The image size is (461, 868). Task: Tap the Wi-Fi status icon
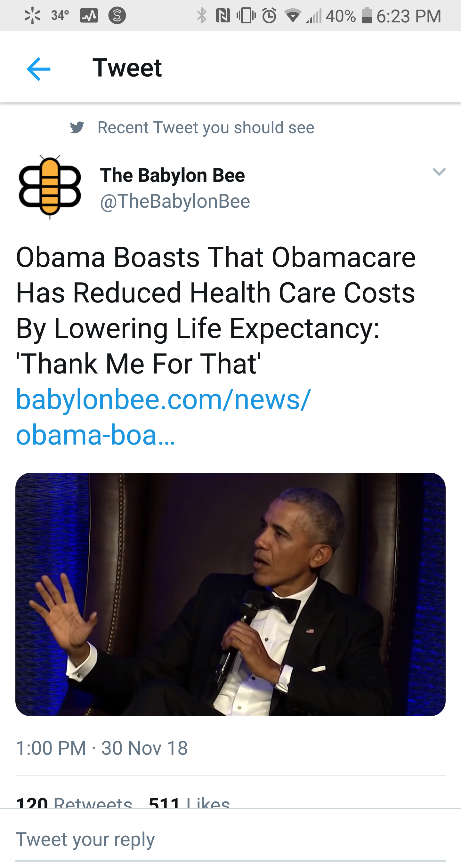(292, 15)
